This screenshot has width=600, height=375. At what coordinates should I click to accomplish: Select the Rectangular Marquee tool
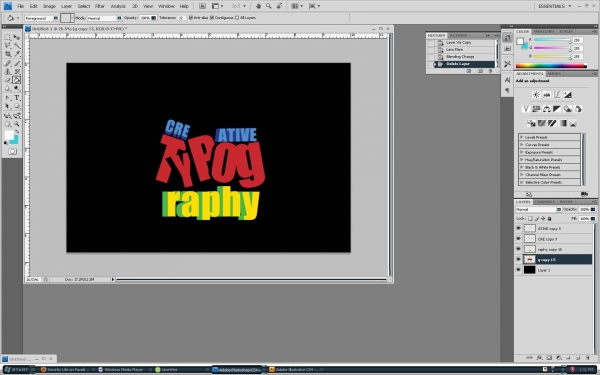coord(7,37)
